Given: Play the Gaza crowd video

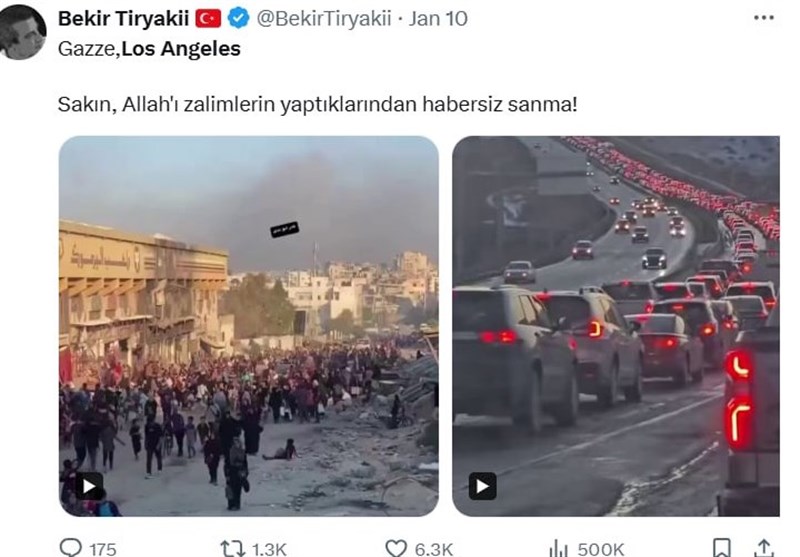Looking at the screenshot, I should pos(89,486).
